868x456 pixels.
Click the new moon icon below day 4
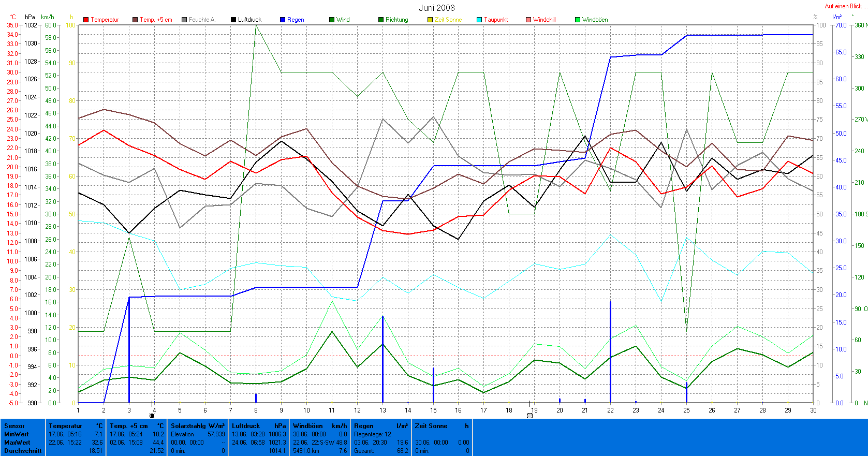tap(152, 416)
